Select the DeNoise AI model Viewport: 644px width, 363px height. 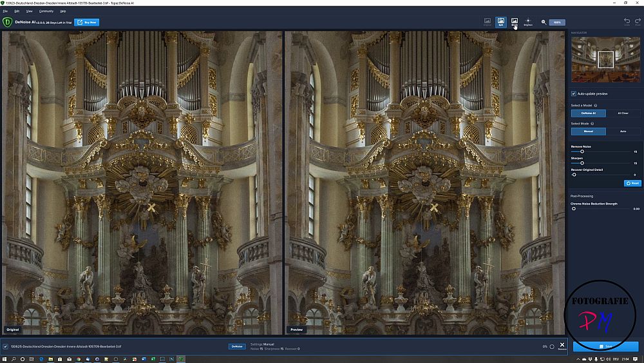click(588, 113)
